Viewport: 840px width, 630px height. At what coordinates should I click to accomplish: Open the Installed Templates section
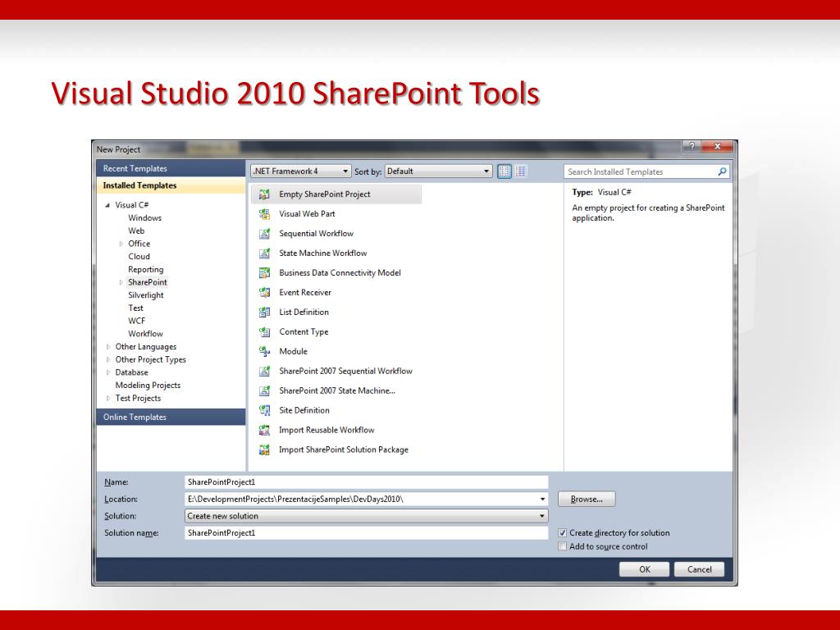pyautogui.click(x=171, y=185)
